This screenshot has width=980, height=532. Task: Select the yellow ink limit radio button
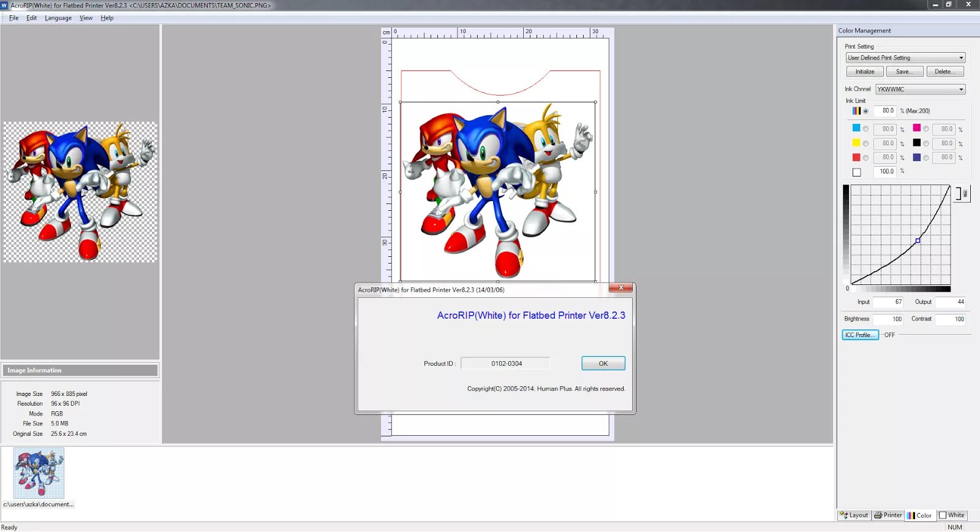point(865,143)
